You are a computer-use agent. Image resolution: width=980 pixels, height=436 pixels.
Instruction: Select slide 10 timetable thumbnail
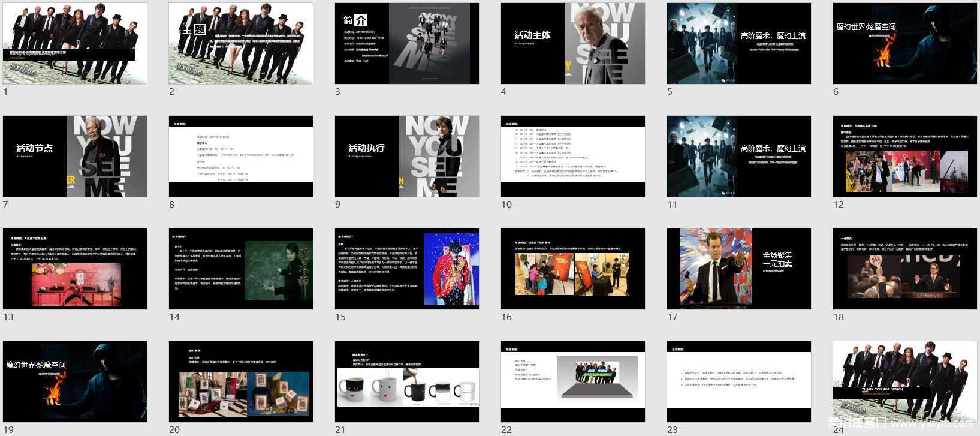(573, 156)
